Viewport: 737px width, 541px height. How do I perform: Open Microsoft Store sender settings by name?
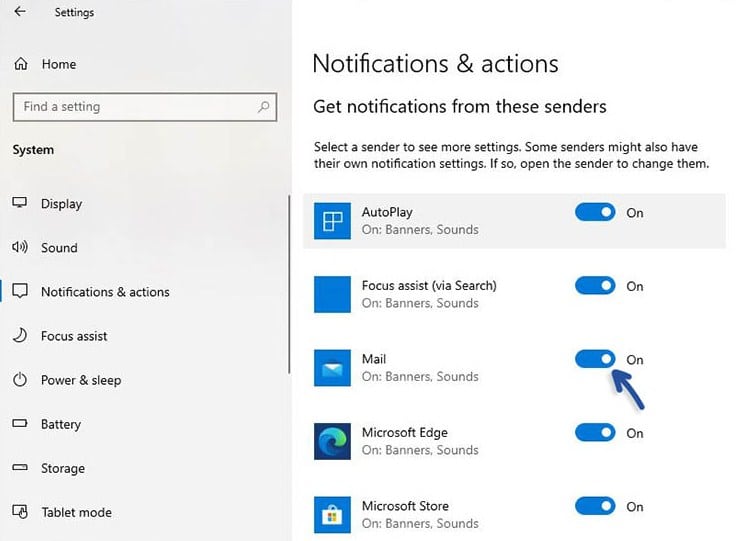tap(405, 506)
